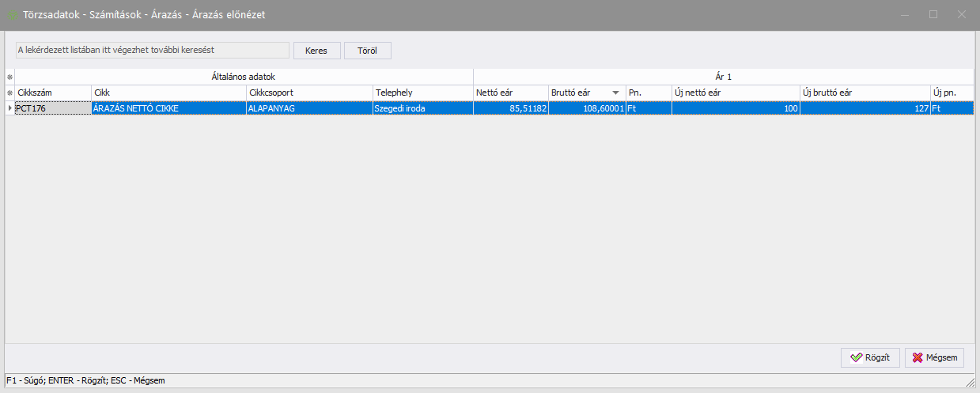The width and height of the screenshot is (980, 393).
Task: Cancel using the Mégsem button
Action: pos(934,357)
